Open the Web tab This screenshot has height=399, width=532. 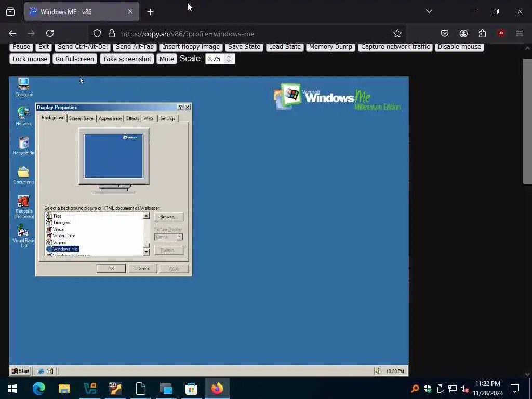(x=148, y=118)
